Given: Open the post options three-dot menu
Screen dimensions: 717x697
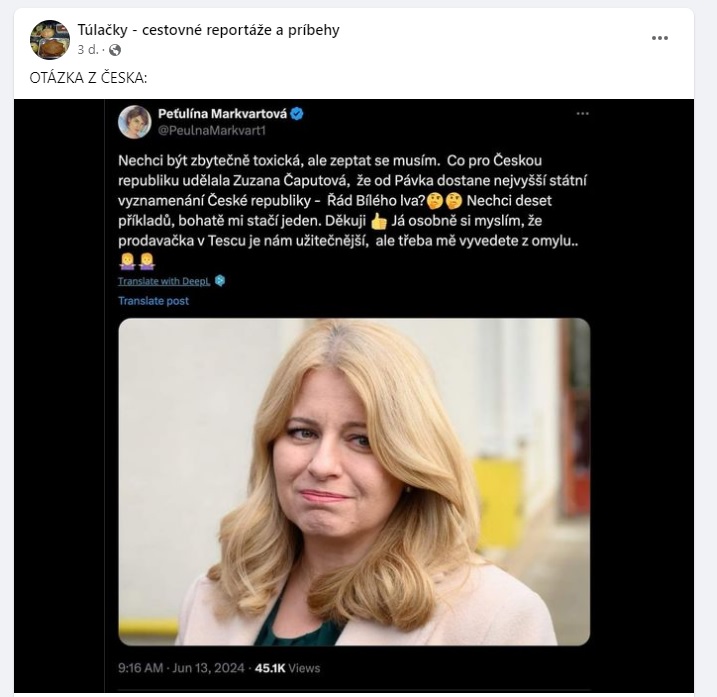Looking at the screenshot, I should [x=659, y=38].
